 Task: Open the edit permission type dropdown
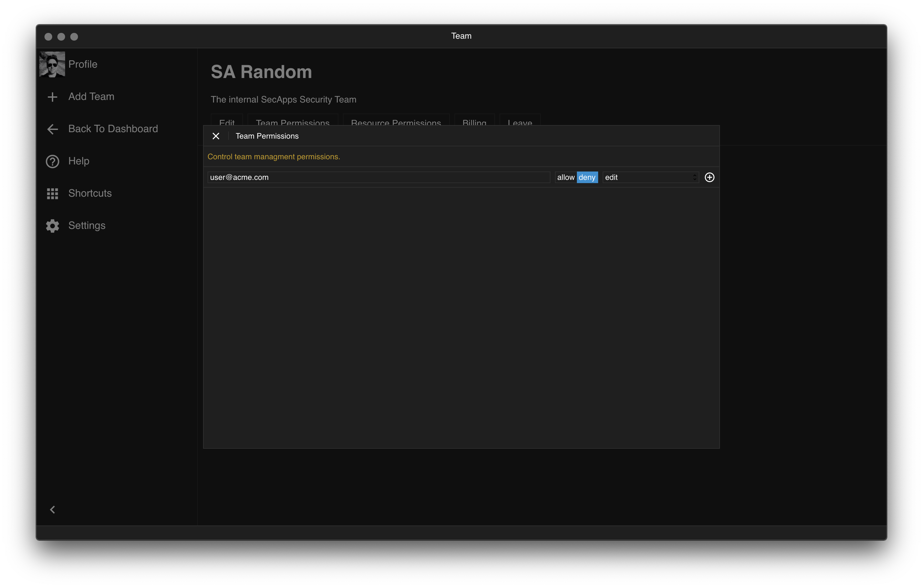[x=650, y=178]
